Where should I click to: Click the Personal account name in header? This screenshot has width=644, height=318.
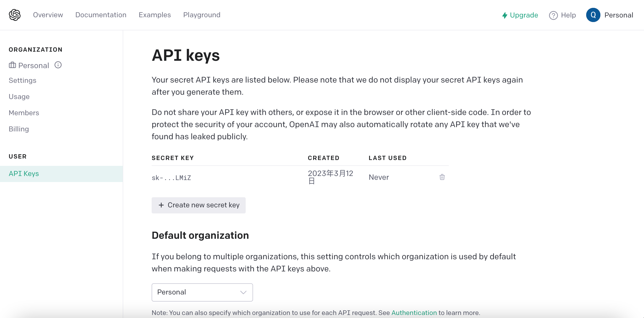619,15
